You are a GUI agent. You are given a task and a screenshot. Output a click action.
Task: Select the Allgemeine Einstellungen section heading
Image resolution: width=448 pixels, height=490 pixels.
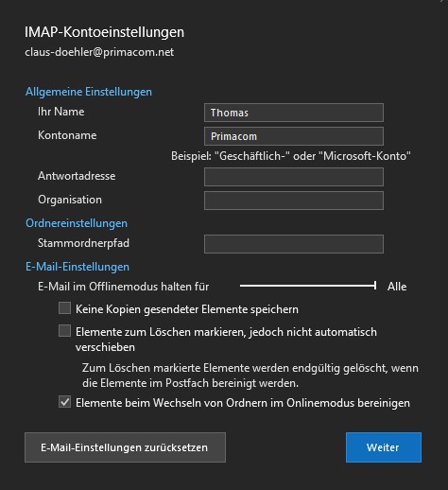(89, 92)
